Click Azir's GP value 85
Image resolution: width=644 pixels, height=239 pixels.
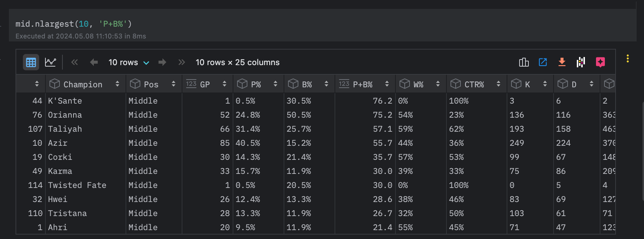tap(208, 143)
